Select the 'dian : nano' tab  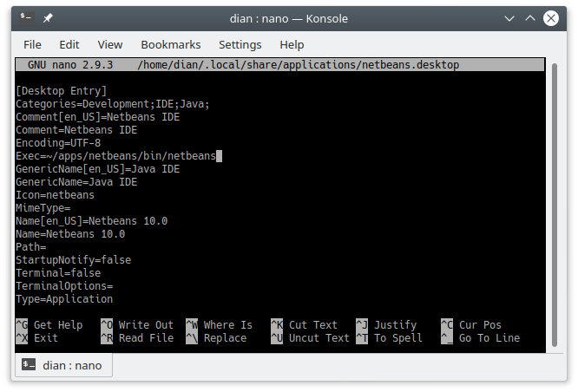coord(63,365)
